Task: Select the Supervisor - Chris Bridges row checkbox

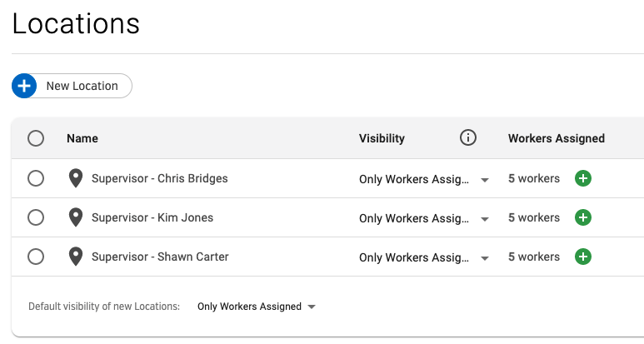Action: click(36, 178)
